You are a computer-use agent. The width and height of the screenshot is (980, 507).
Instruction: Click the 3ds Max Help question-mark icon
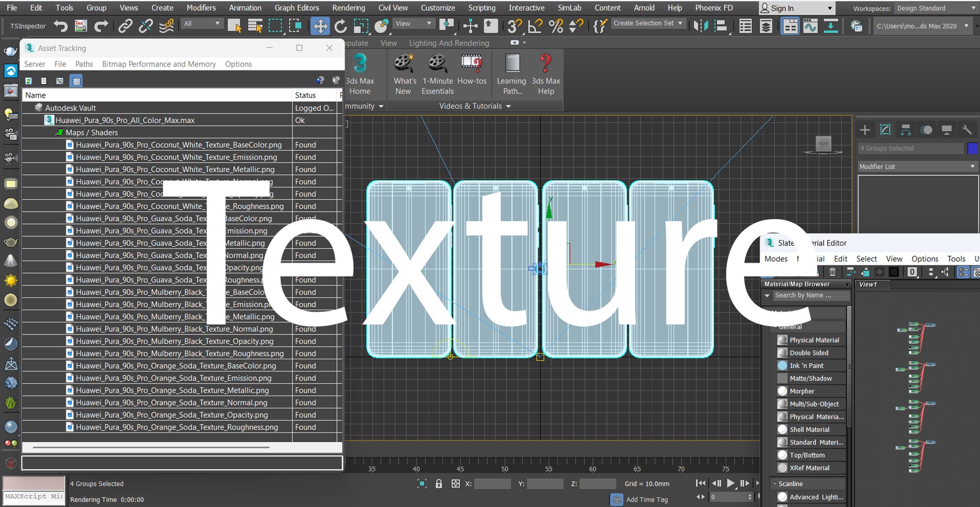point(546,74)
